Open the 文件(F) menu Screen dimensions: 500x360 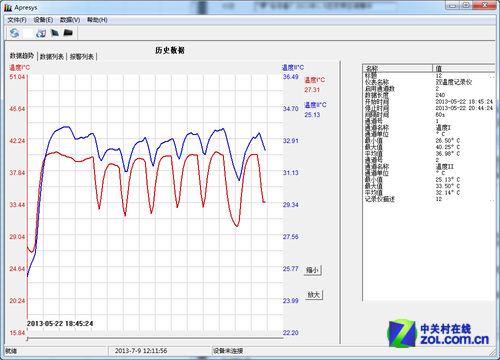click(x=17, y=20)
